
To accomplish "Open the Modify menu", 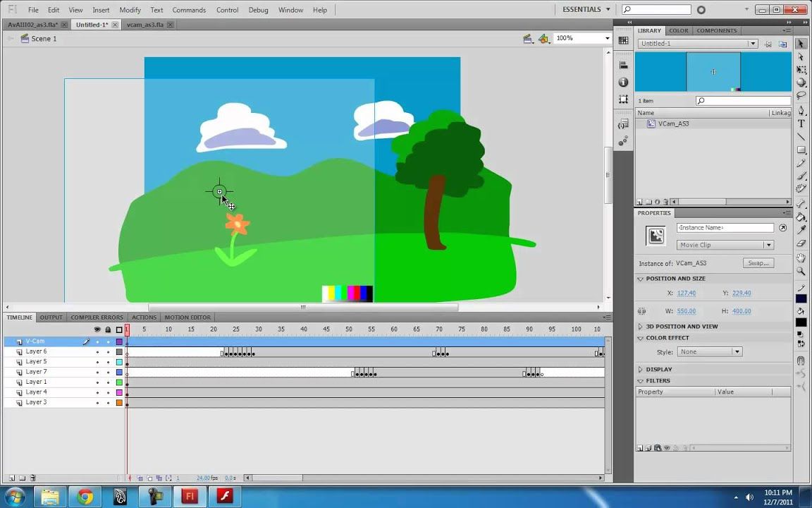I will 130,10.
